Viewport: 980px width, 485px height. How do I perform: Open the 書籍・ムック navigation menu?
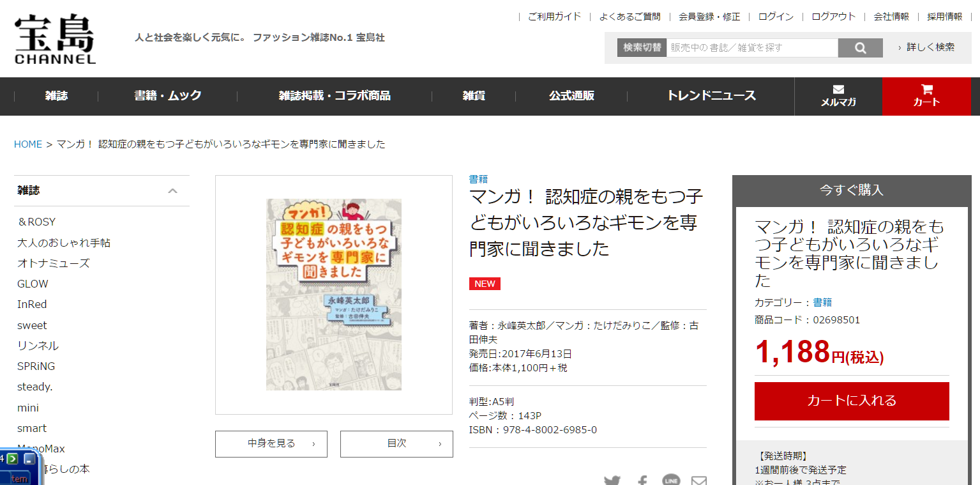coord(168,96)
